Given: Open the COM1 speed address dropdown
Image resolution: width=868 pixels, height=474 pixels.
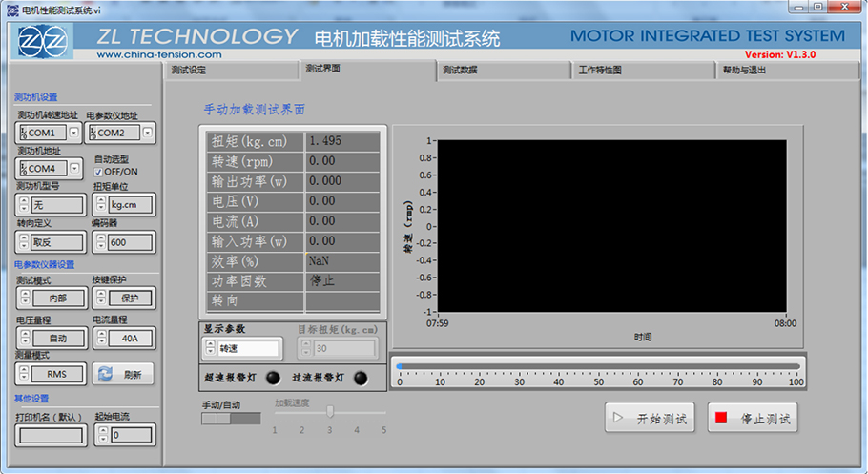Looking at the screenshot, I should [73, 133].
